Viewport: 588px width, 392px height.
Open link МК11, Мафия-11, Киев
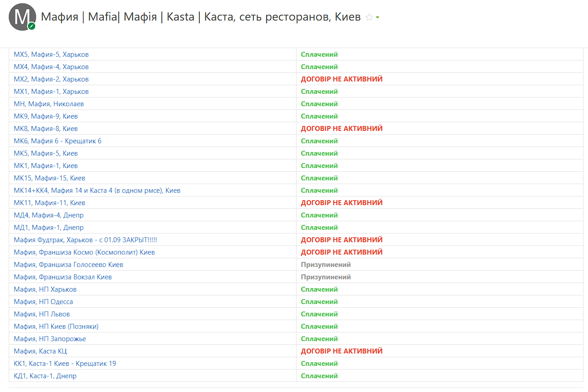click(49, 203)
